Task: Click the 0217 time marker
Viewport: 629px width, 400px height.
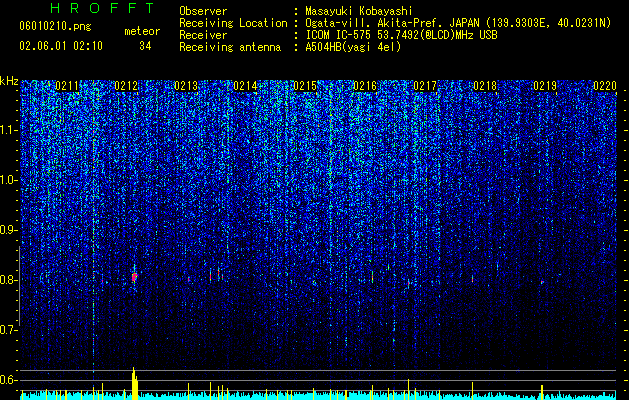Action: click(x=425, y=86)
